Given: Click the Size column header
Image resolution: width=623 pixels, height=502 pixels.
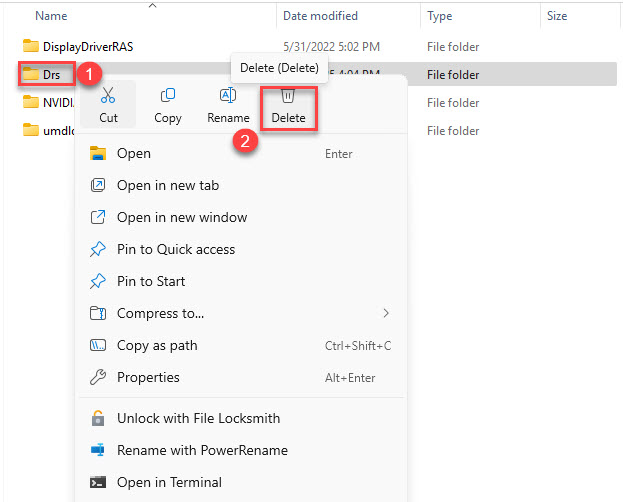Looking at the screenshot, I should click(557, 16).
